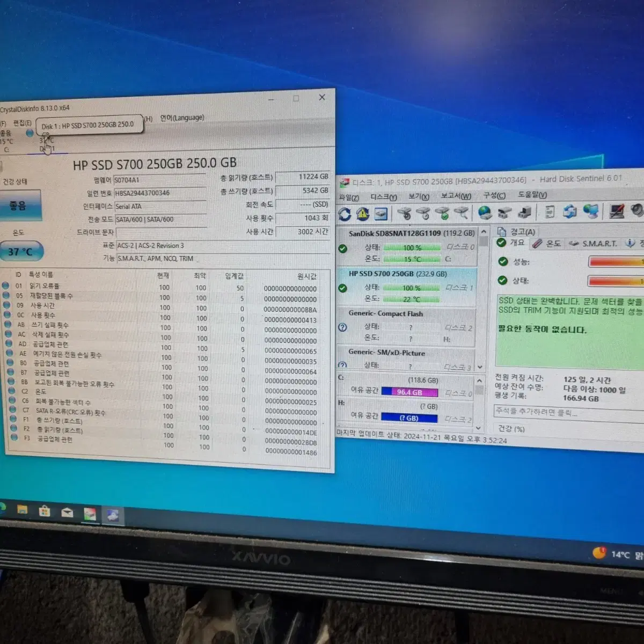The image size is (644, 644).
Task: Click SanDisk disk green check status icon
Action: 342,248
